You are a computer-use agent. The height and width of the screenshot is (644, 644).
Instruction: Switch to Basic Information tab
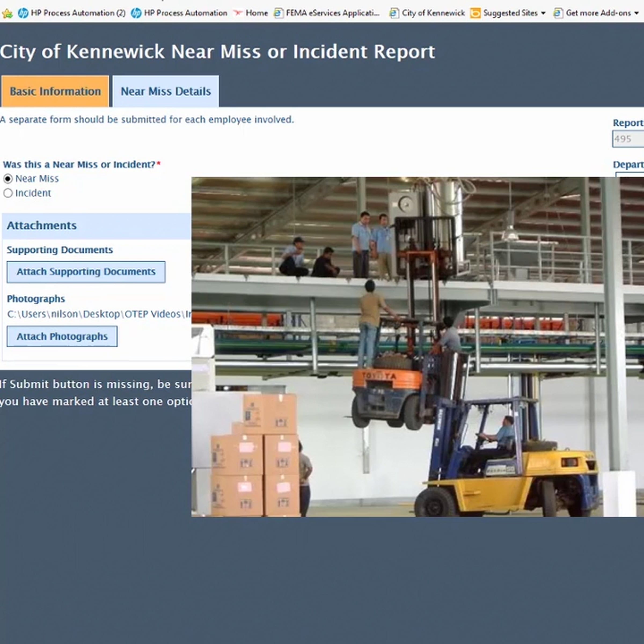(55, 91)
